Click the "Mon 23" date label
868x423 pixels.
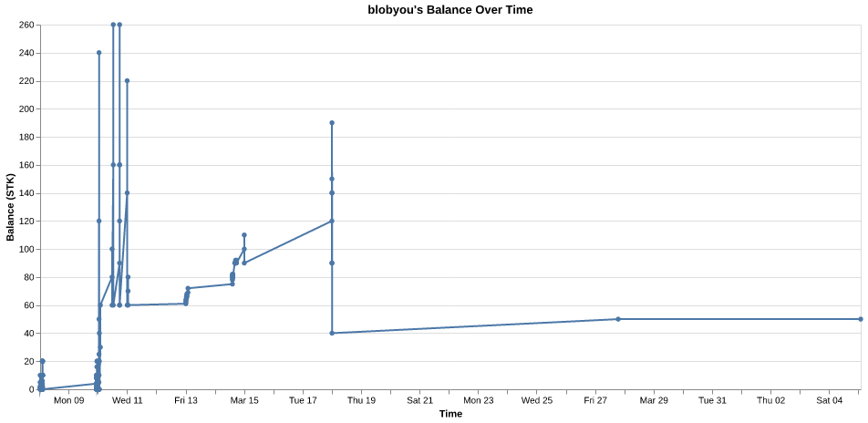[x=479, y=400]
